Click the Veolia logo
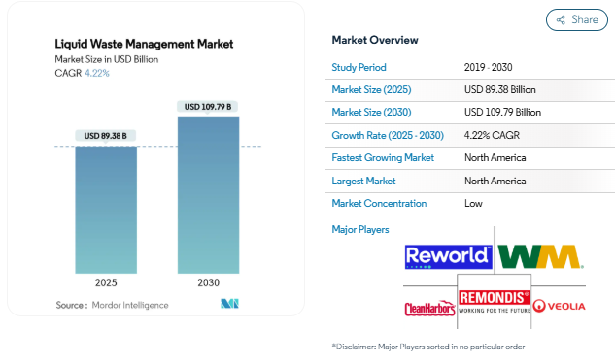This screenshot has height=364, width=615. (x=559, y=306)
